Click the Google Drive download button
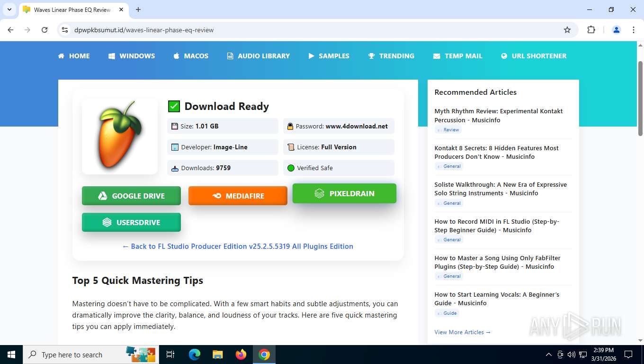This screenshot has height=364, width=644. click(131, 196)
